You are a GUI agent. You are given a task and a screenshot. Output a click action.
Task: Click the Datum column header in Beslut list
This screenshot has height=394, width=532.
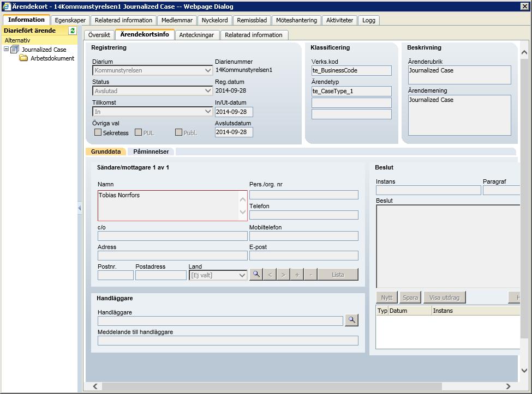point(410,311)
